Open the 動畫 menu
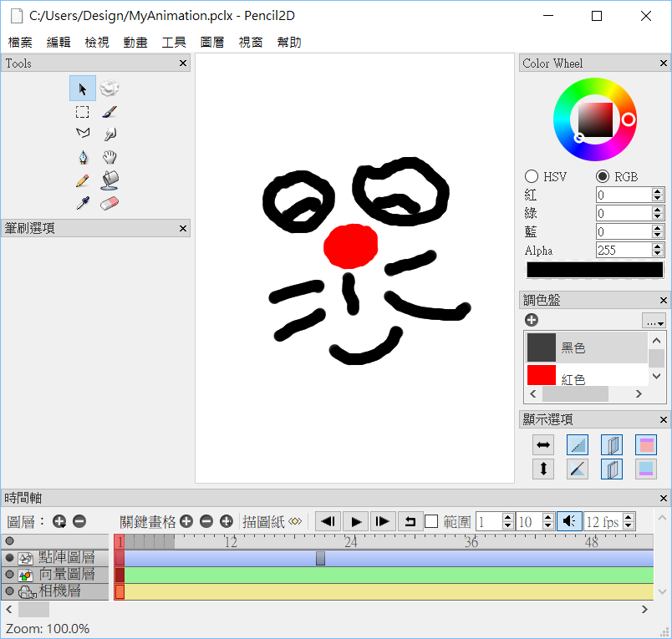 (135, 42)
